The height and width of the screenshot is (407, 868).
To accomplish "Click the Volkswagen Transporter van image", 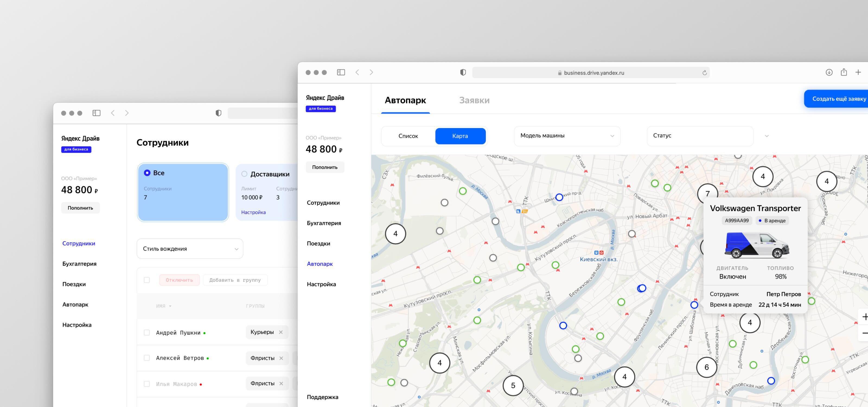I will click(x=757, y=245).
